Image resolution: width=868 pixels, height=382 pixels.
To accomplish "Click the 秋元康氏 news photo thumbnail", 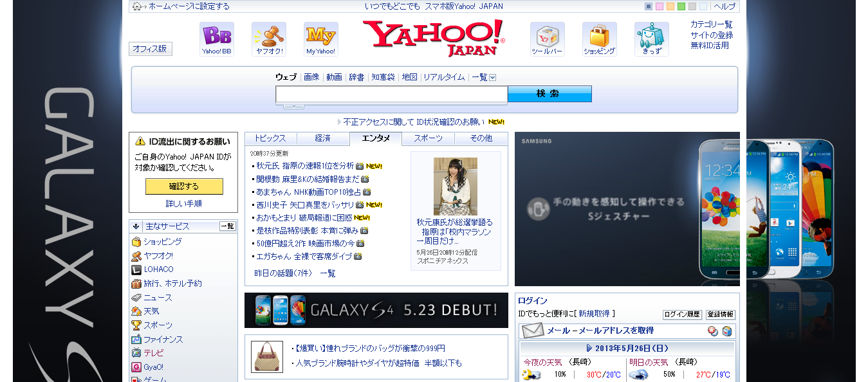I will 456,186.
